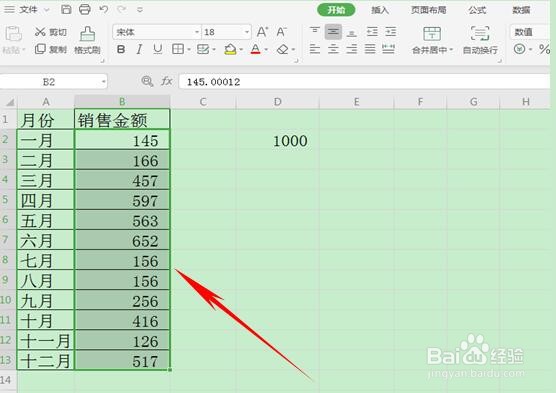The width and height of the screenshot is (556, 393).
Task: Click the align left icon
Action: (x=315, y=49)
